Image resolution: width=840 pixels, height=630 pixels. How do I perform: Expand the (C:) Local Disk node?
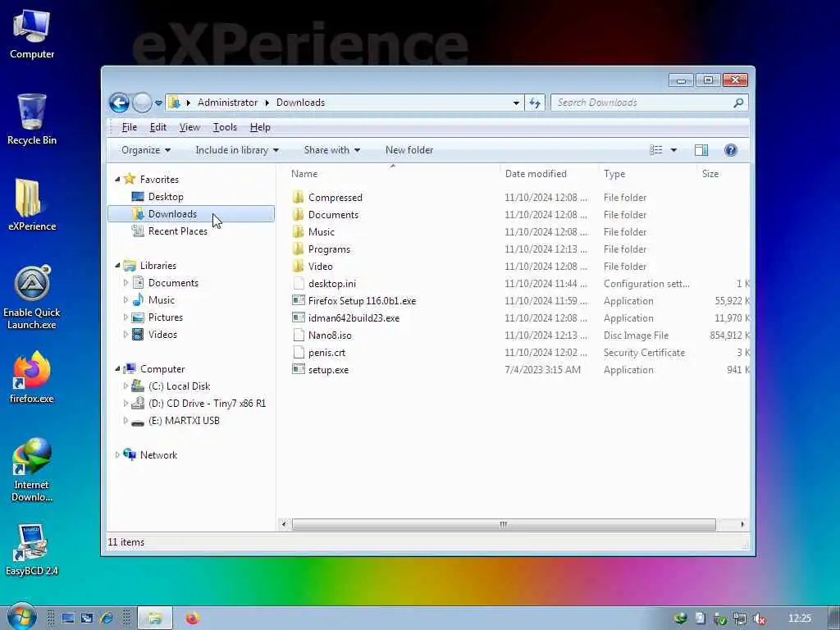coord(126,386)
